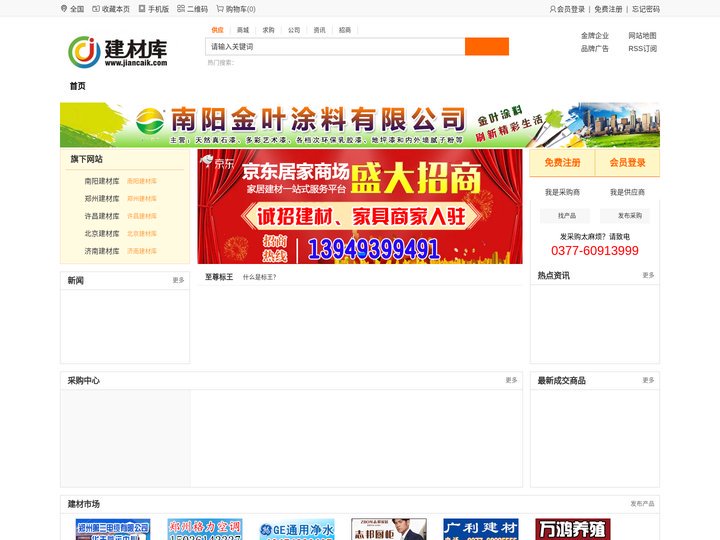Image resolution: width=720 pixels, height=540 pixels.
Task: Open the 什么是标王? link
Action: click(259, 277)
